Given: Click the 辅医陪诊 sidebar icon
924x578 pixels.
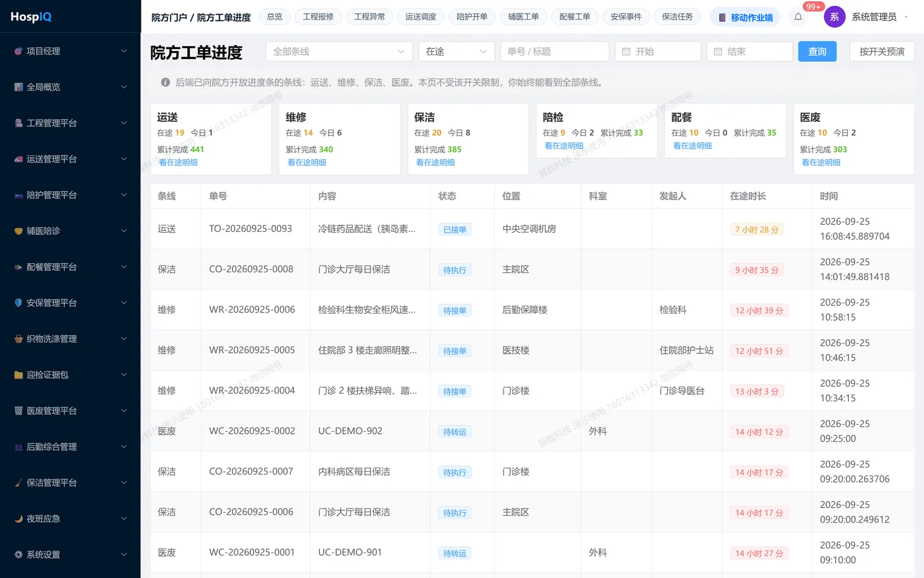Looking at the screenshot, I should click(18, 231).
